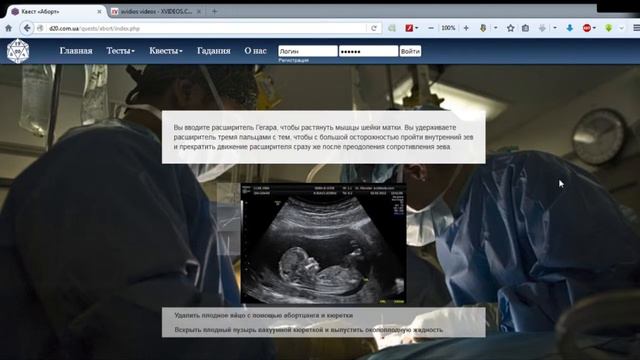The image size is (640, 360).
Task: Open the bookmarks list clipboard icon
Action: click(x=525, y=28)
